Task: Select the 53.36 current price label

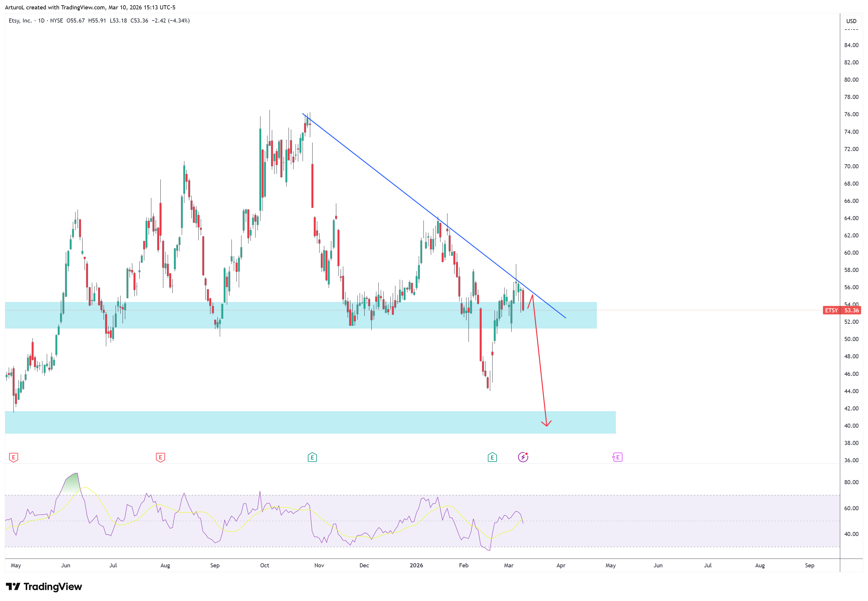Action: [851, 311]
